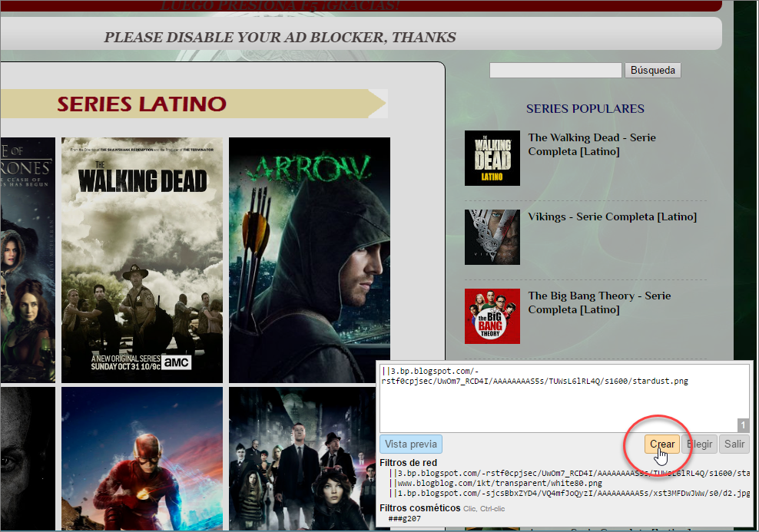Open Vikings - Serie Completa [Latino] link

tap(612, 216)
